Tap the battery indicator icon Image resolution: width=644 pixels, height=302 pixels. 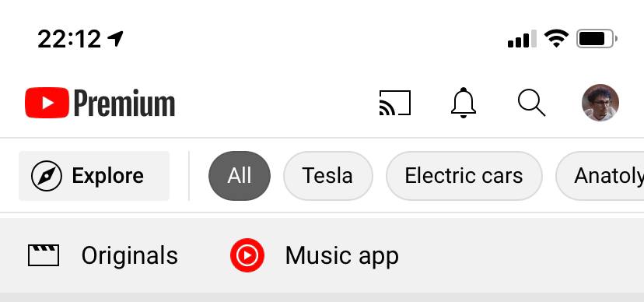[597, 39]
